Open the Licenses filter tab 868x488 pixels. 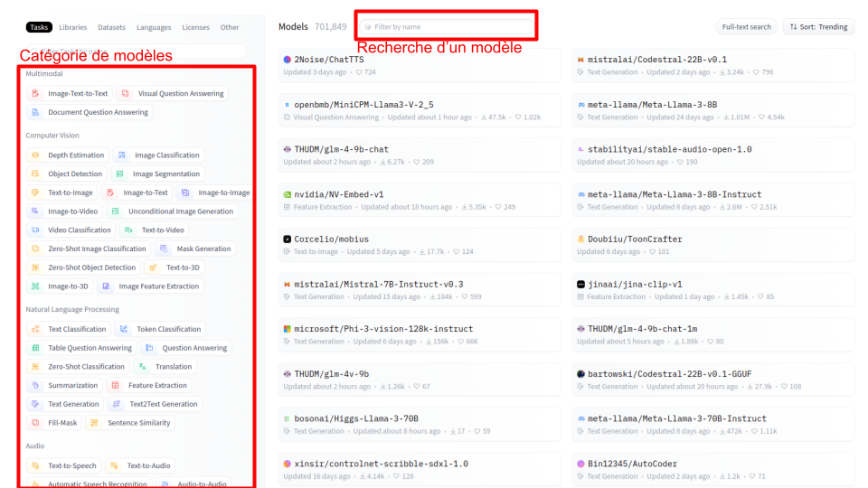(195, 27)
